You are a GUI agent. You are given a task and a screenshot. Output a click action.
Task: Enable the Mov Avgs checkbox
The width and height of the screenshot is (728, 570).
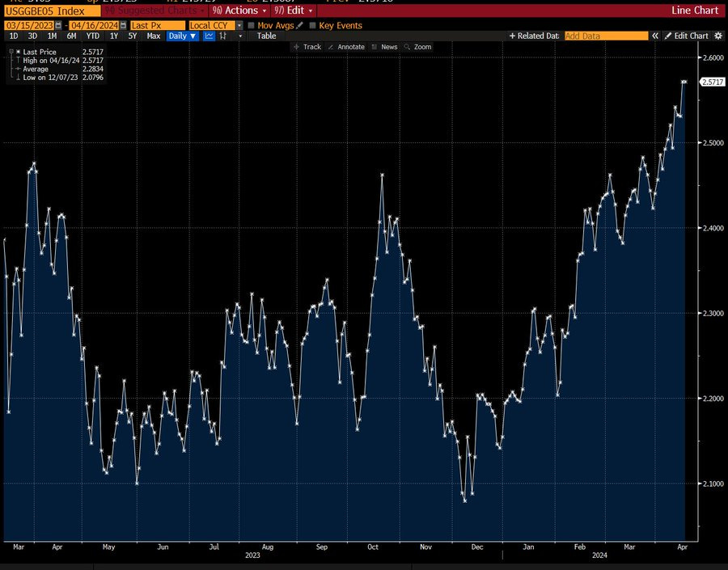point(252,26)
